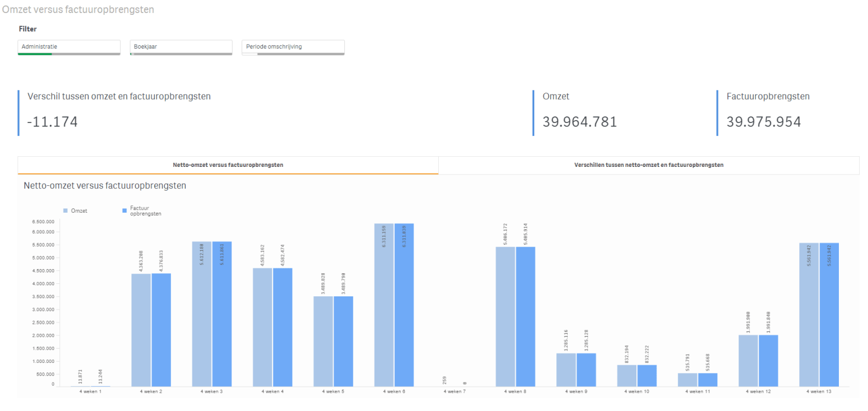Select the '4 weken 1' axis label
868x411 pixels.
90,392
